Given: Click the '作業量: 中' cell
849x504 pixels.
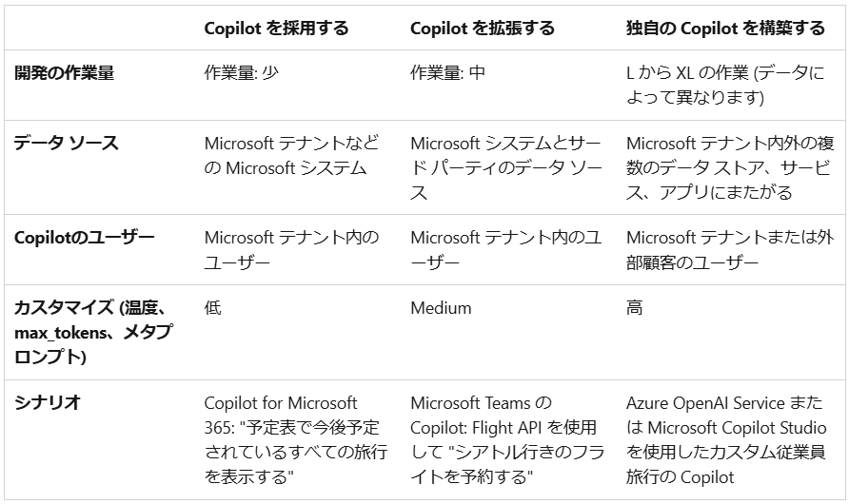Looking at the screenshot, I should 447,72.
